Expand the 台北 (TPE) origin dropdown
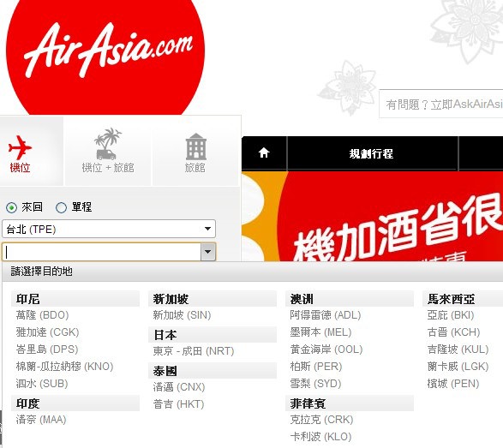The width and height of the screenshot is (503, 448). [109, 229]
